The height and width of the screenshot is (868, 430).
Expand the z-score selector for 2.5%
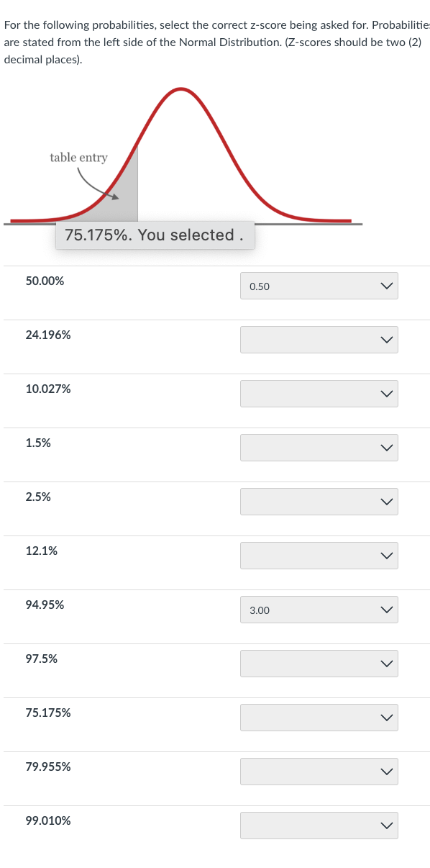coord(319,501)
